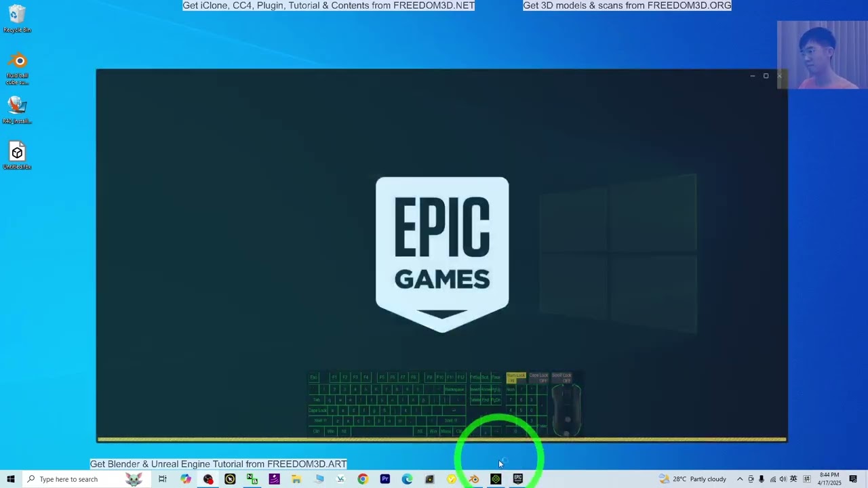Open Adobe Premiere Pro from the taskbar
This screenshot has height=488, width=868.
coord(384,479)
